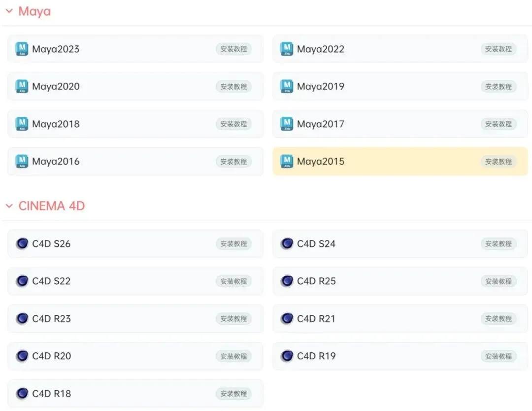532x411 pixels.
Task: Open 安装教程 for Maya2018
Action: coord(234,124)
